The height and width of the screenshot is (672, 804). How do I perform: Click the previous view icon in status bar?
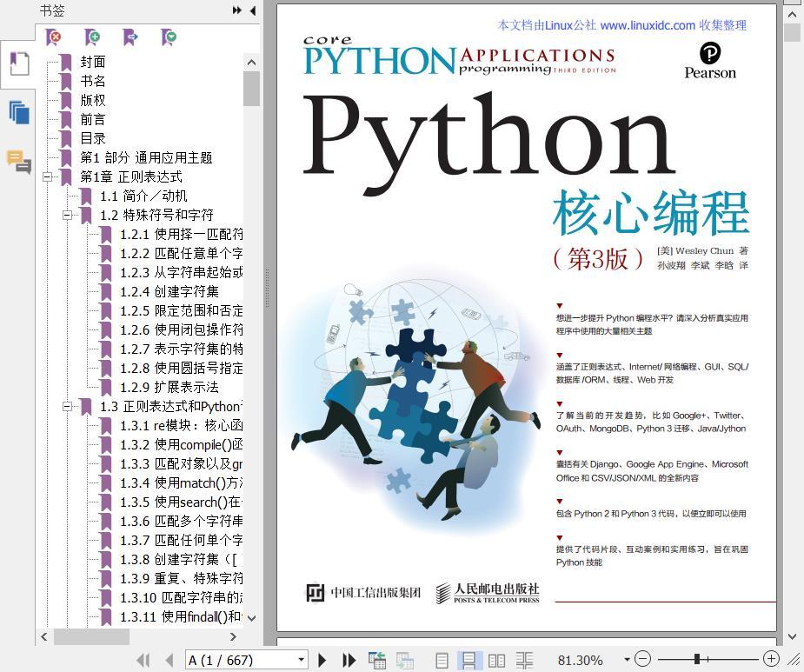(x=377, y=660)
